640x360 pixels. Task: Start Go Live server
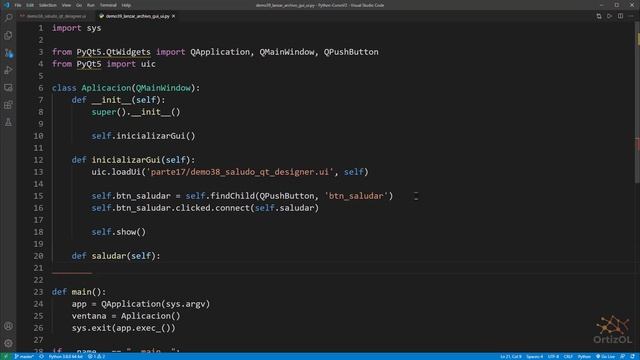[605, 356]
